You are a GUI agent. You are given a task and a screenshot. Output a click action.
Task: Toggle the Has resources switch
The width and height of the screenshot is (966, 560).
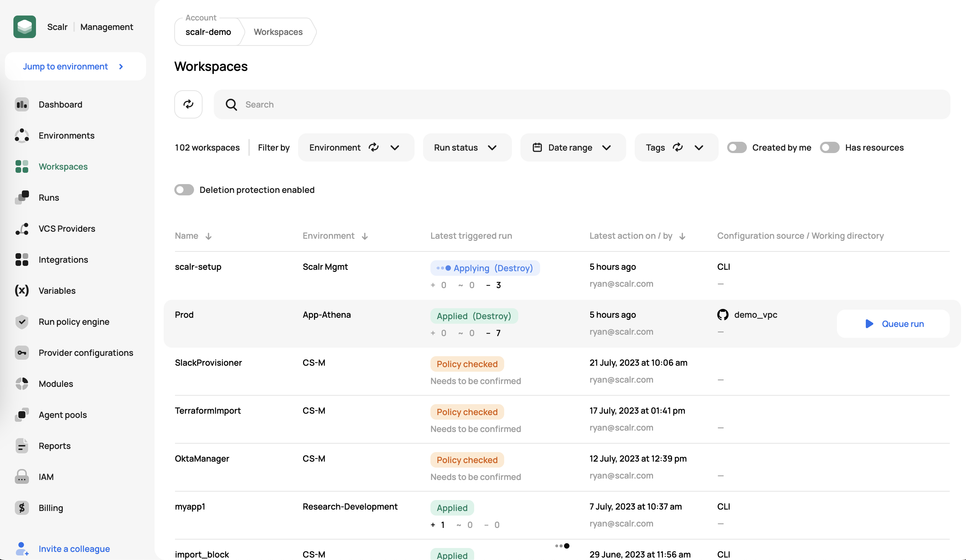coord(829,147)
